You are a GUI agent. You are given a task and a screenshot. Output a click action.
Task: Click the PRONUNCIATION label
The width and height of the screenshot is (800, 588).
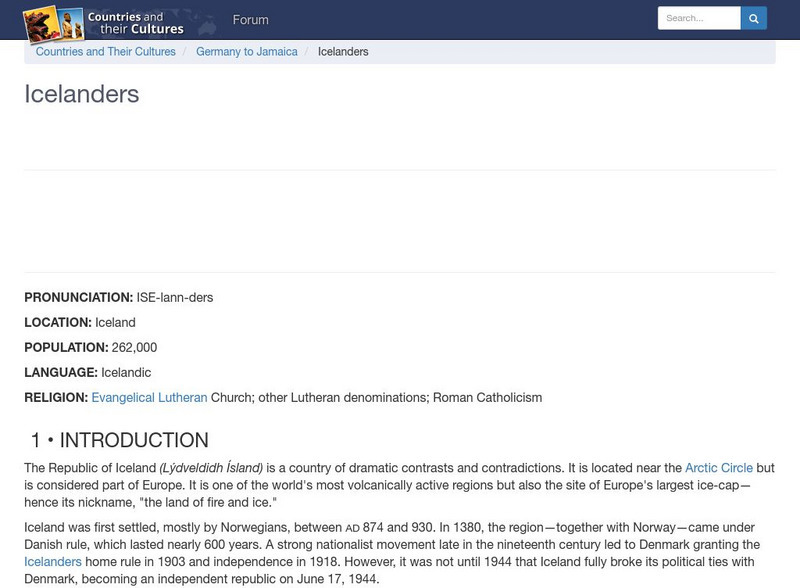point(78,298)
